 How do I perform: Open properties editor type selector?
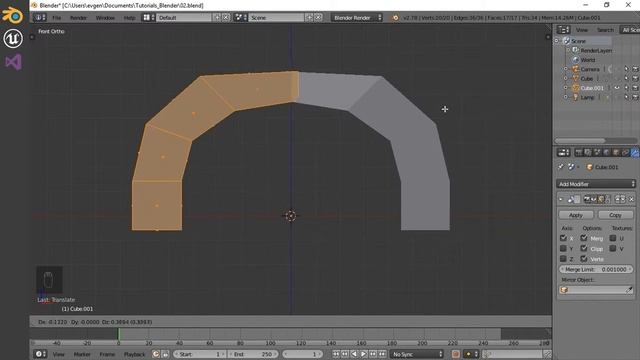point(563,153)
